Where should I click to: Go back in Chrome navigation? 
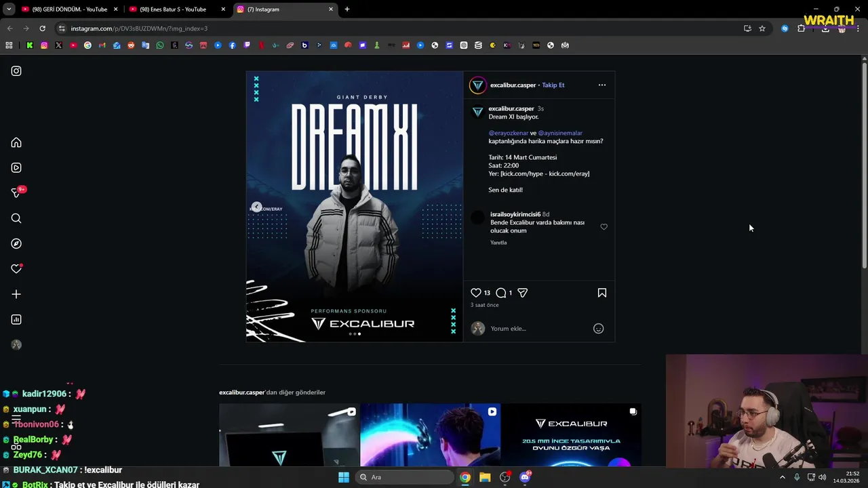click(x=9, y=28)
